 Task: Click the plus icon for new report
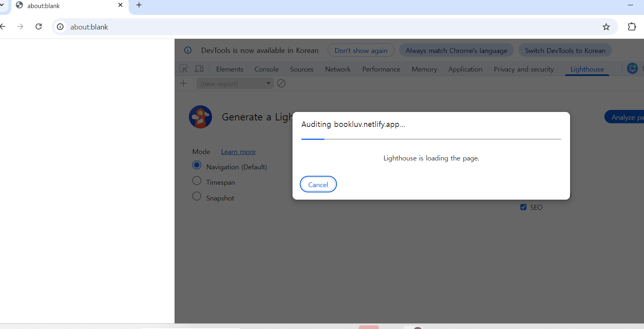coord(183,83)
